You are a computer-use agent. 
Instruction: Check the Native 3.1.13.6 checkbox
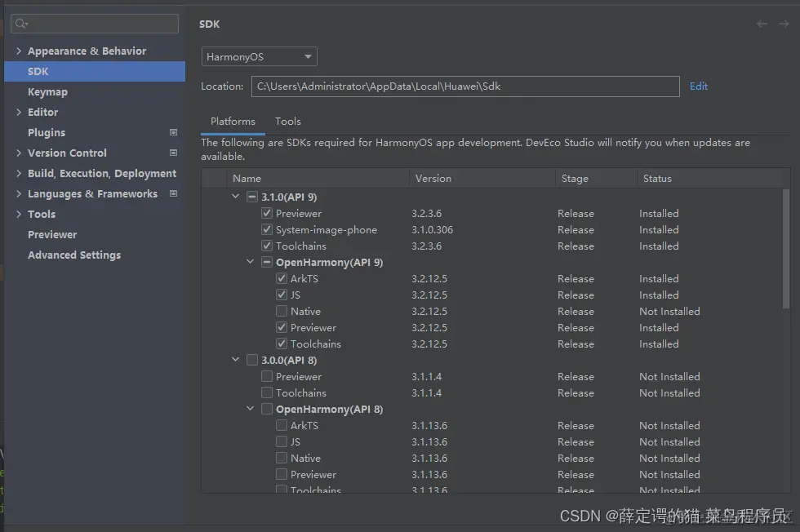click(282, 458)
